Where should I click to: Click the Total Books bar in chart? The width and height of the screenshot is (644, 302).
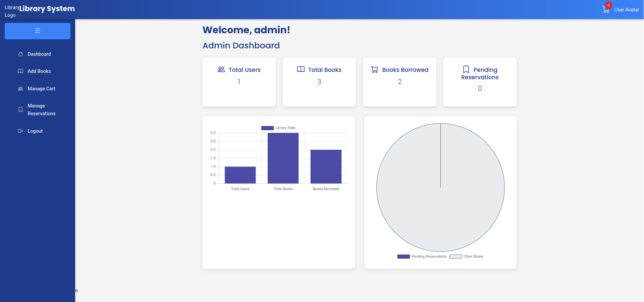click(x=283, y=158)
